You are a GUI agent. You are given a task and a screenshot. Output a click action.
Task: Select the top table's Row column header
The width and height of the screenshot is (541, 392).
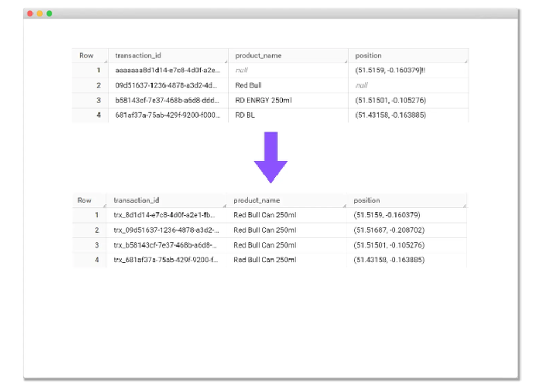(90, 56)
